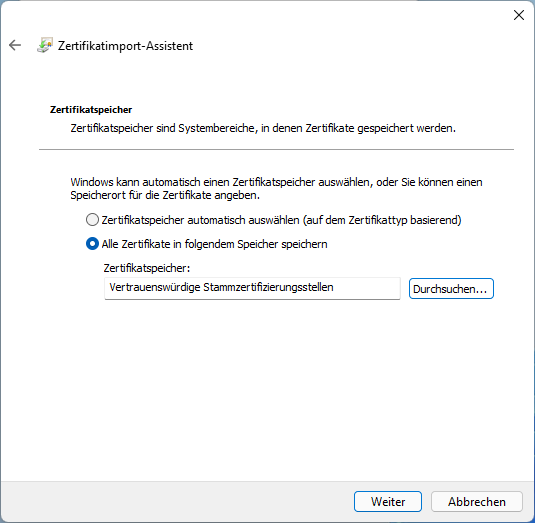Click the label text 'auf dem Zertifikattyp basierend'

click(x=382, y=220)
